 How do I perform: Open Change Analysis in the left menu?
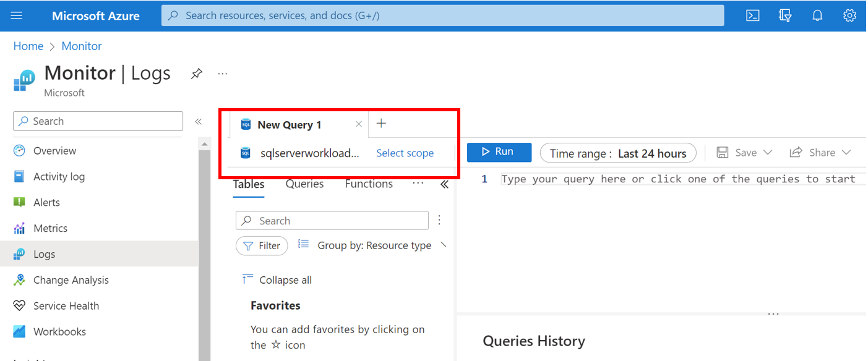[x=71, y=280]
